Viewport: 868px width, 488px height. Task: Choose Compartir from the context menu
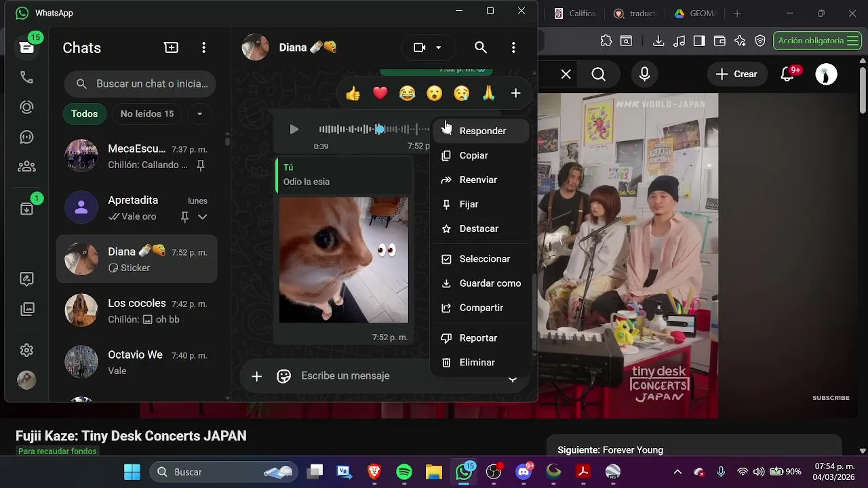coord(481,308)
